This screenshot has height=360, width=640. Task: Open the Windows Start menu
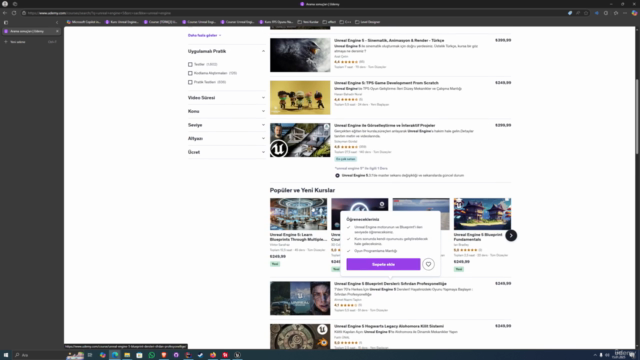6,355
